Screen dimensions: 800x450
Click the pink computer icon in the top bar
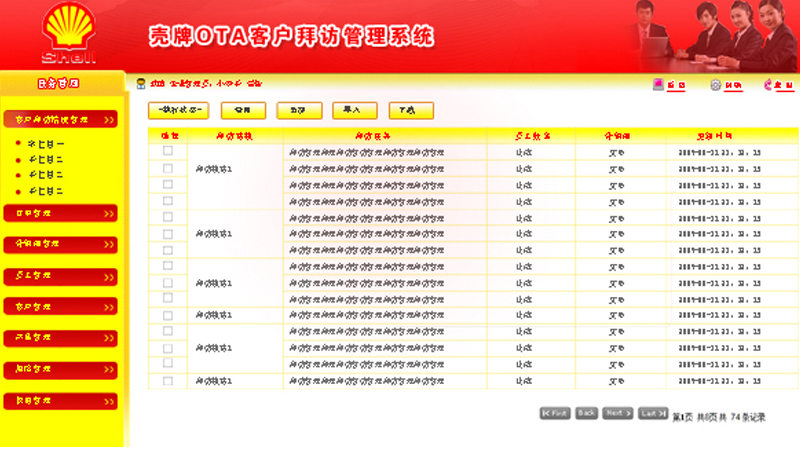[x=658, y=84]
